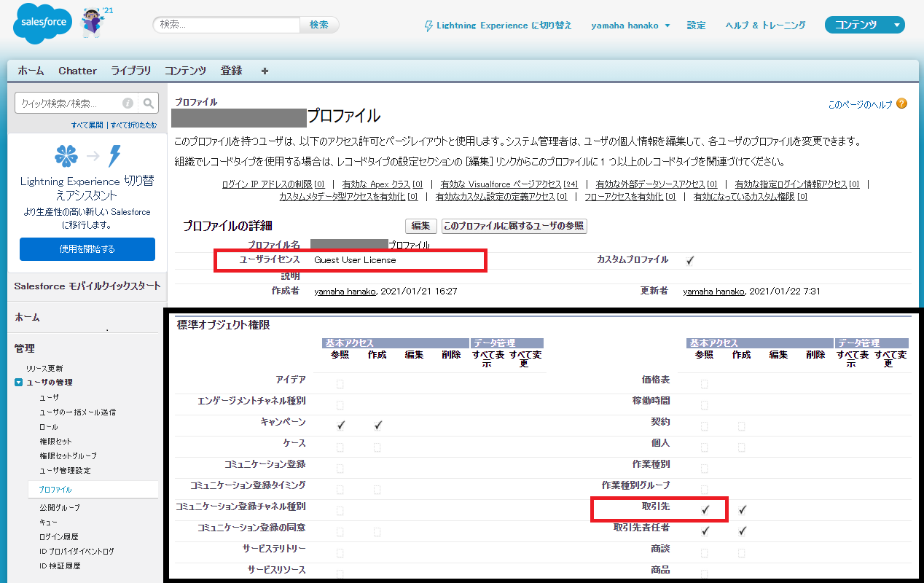This screenshot has height=583, width=924.
Task: Open creator yamaha hanako user link
Action: point(345,291)
